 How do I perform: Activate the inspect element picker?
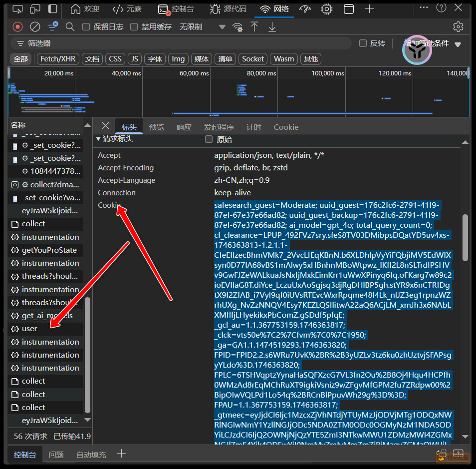[17, 9]
